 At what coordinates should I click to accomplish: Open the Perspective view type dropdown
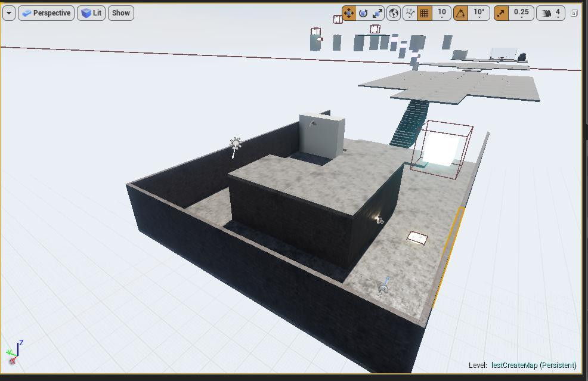point(46,13)
